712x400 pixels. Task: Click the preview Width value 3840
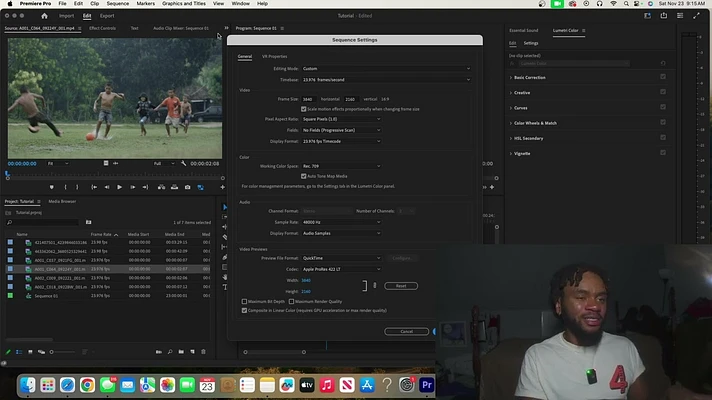pos(306,281)
